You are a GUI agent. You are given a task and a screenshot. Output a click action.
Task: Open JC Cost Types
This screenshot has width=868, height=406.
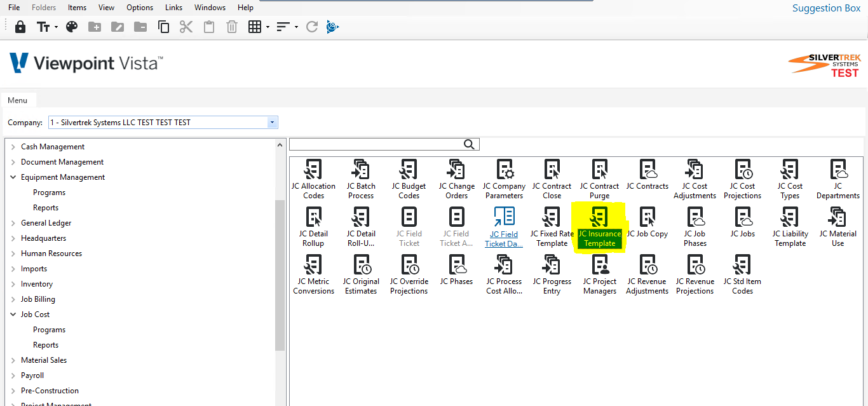coord(790,179)
